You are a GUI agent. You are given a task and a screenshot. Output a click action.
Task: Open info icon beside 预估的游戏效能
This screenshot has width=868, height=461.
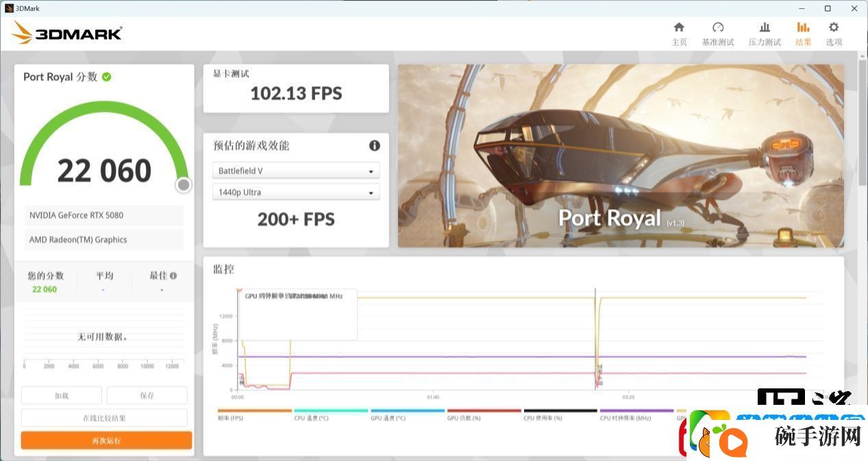pos(374,145)
